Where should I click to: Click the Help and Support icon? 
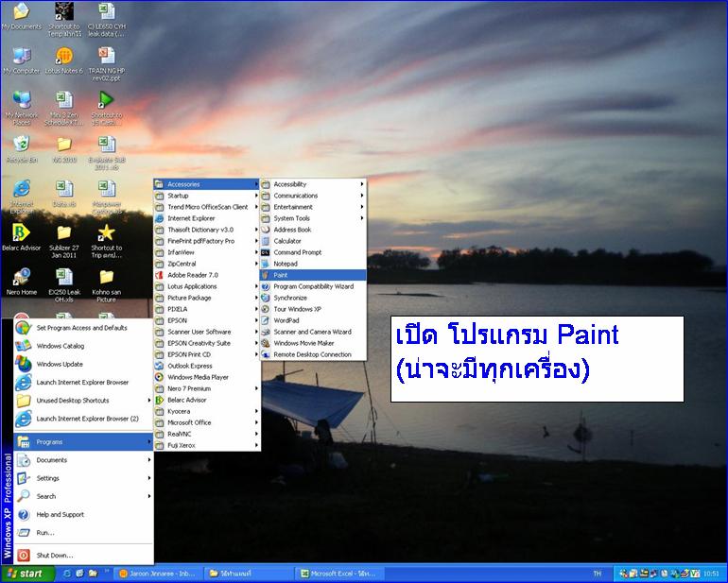point(24,514)
